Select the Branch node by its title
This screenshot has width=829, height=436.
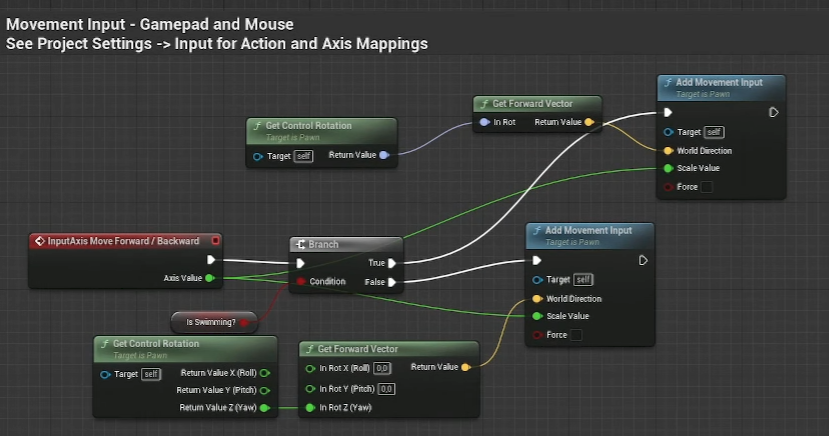[323, 244]
